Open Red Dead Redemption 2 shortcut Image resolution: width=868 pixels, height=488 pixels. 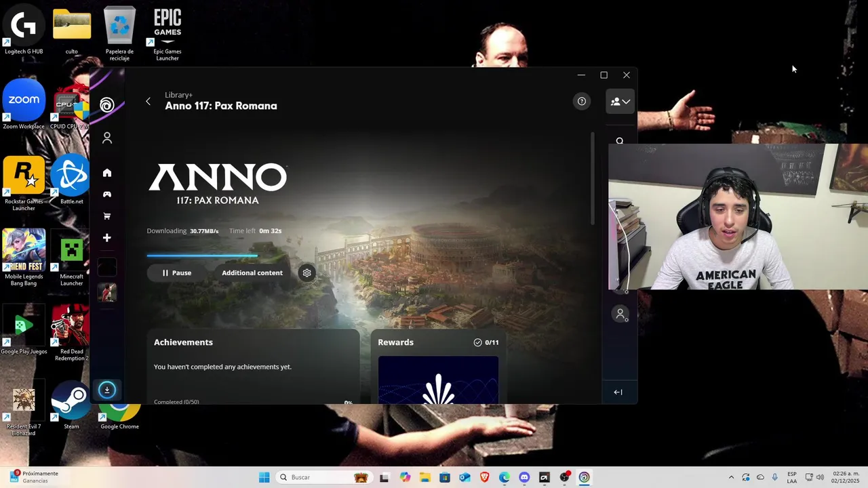click(x=71, y=332)
